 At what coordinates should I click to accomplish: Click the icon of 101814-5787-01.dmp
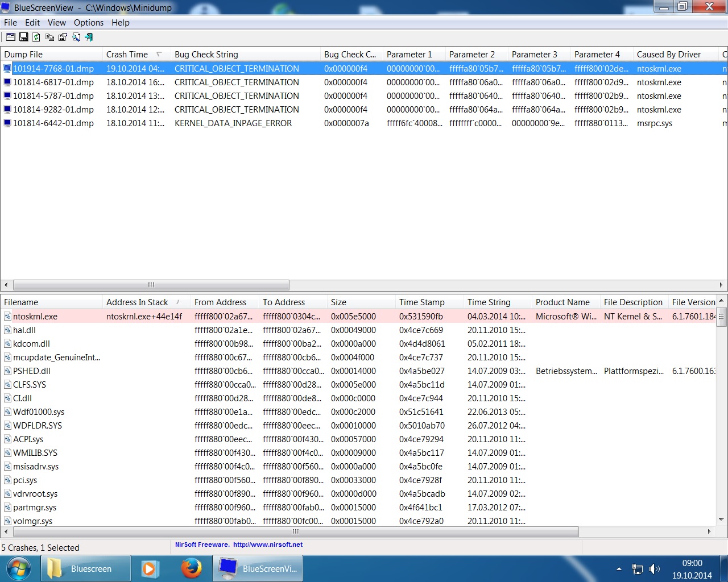pos(7,95)
